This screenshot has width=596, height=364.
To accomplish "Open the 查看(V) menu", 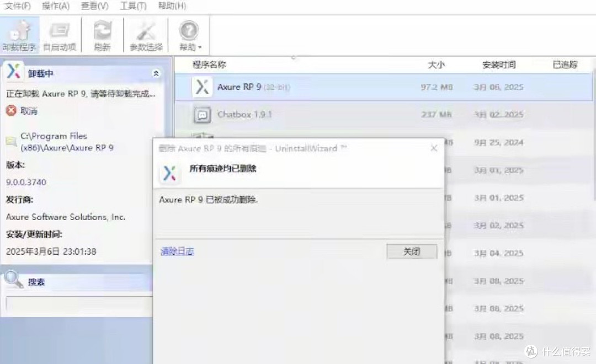I will point(95,6).
